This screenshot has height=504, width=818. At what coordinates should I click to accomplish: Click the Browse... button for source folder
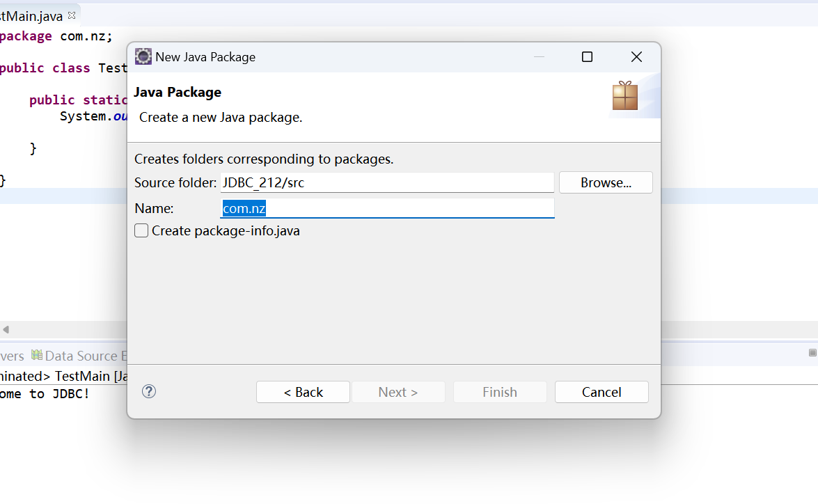pos(606,182)
